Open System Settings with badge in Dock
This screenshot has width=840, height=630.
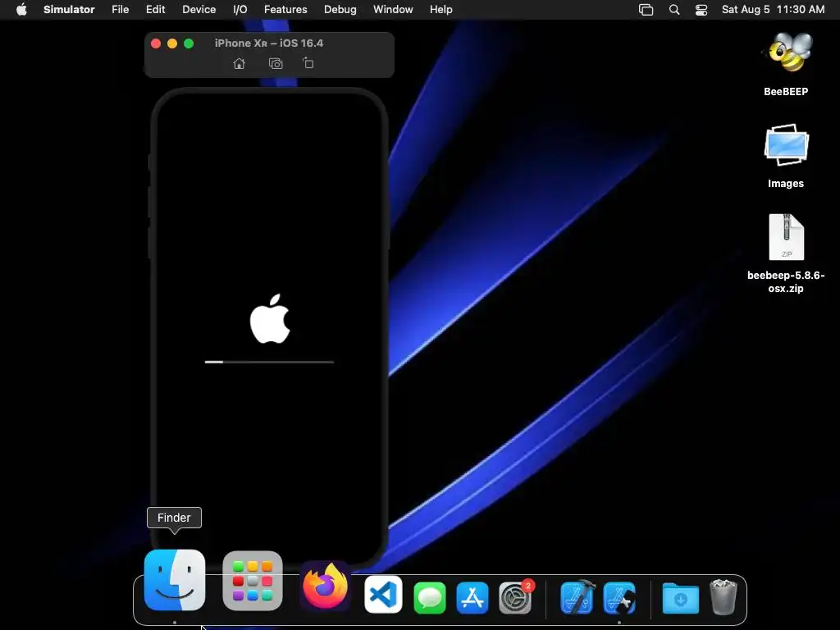pos(515,597)
